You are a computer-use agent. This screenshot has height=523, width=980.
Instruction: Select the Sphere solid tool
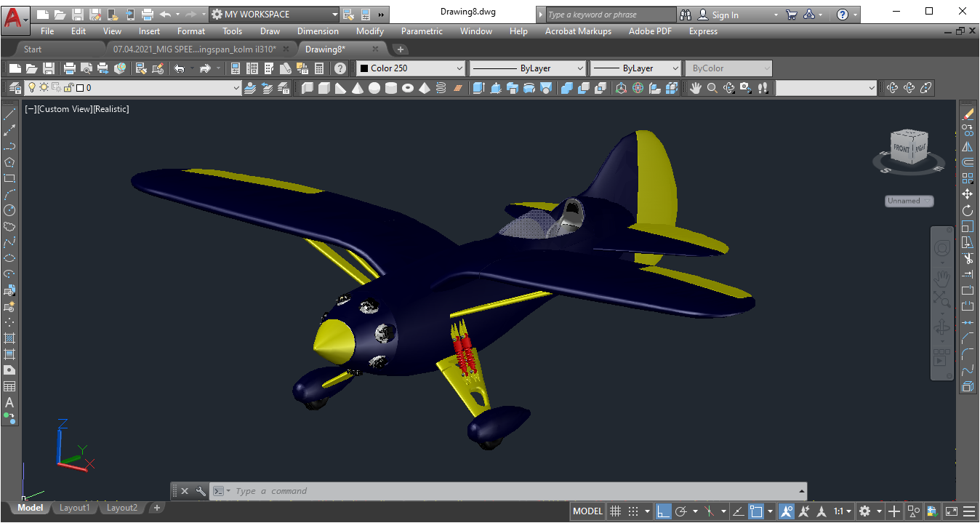(374, 88)
